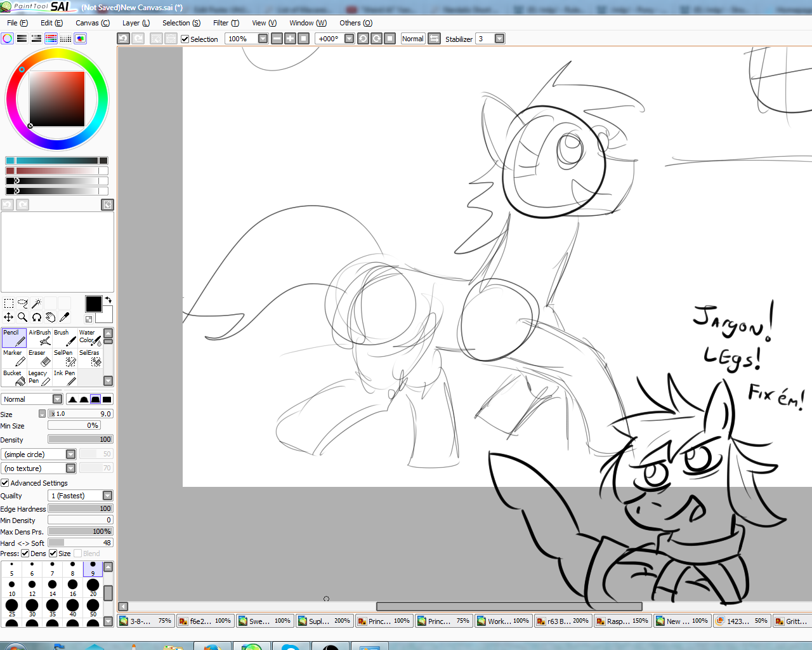Click the Undo button in top toolbar
Image resolution: width=812 pixels, height=650 pixels.
pyautogui.click(x=123, y=39)
